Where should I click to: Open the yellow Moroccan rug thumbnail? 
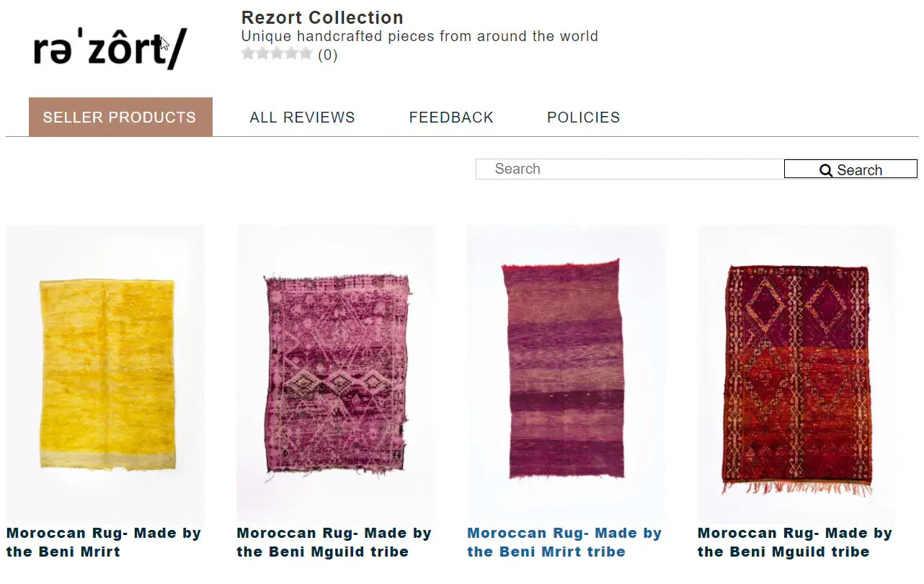(105, 374)
